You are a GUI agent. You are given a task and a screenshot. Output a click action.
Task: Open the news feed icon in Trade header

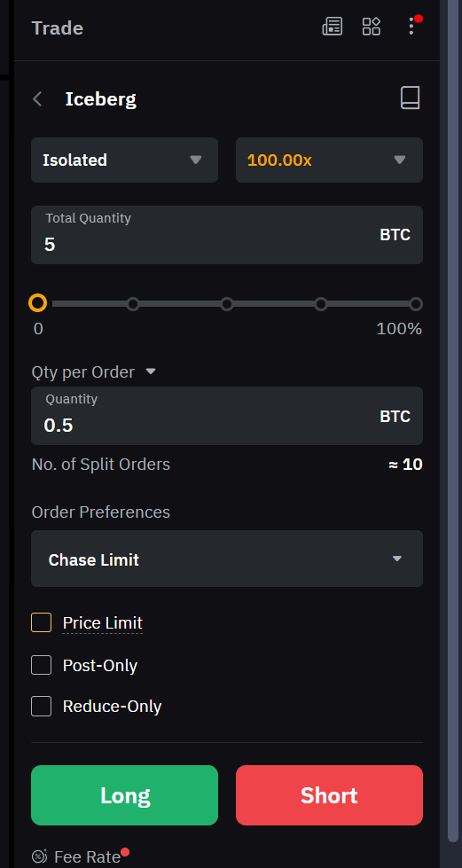333,27
